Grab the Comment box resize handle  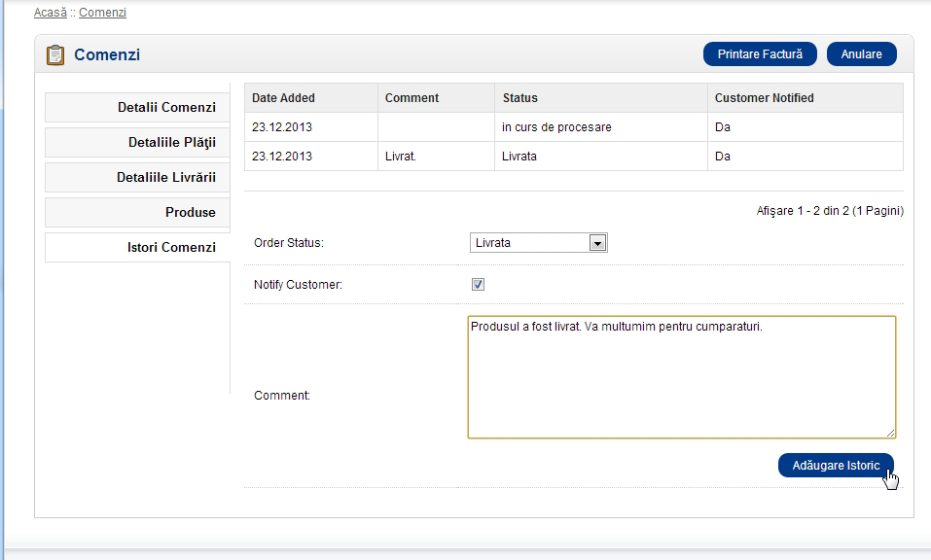889,432
